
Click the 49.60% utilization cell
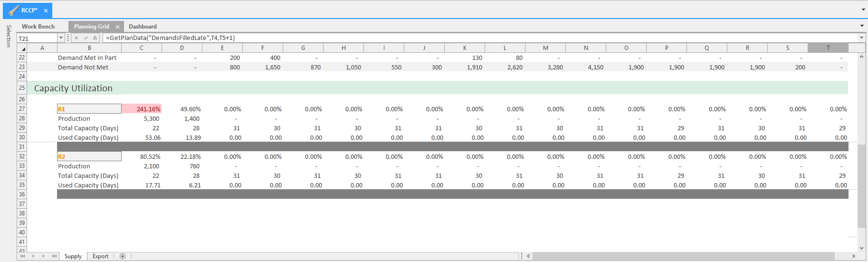click(182, 109)
